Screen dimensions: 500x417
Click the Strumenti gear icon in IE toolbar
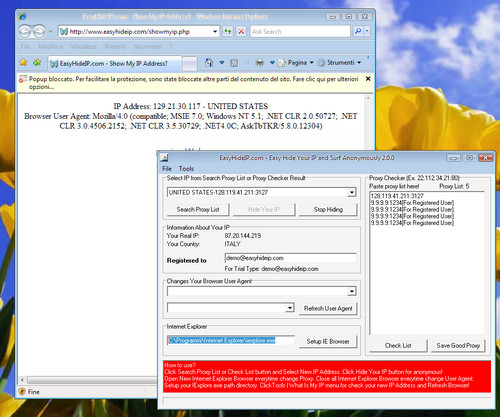[321, 63]
